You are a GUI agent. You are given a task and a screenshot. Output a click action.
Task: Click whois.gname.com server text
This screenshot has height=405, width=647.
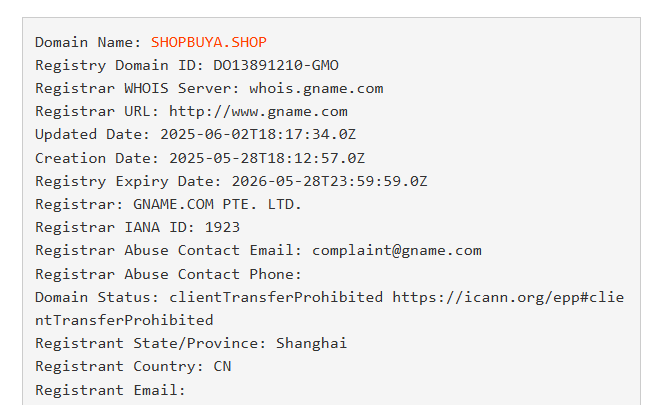[x=316, y=89]
